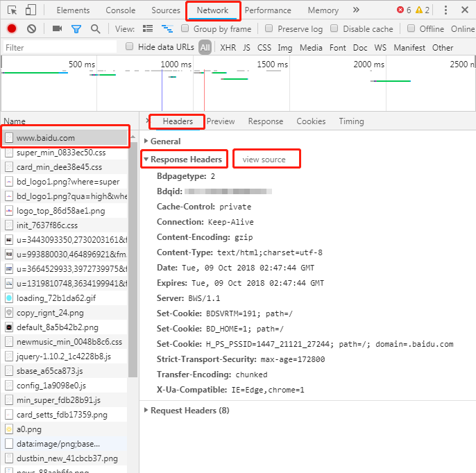Expand the Request Headers (8) section
The image size is (476, 473).
tap(146, 411)
